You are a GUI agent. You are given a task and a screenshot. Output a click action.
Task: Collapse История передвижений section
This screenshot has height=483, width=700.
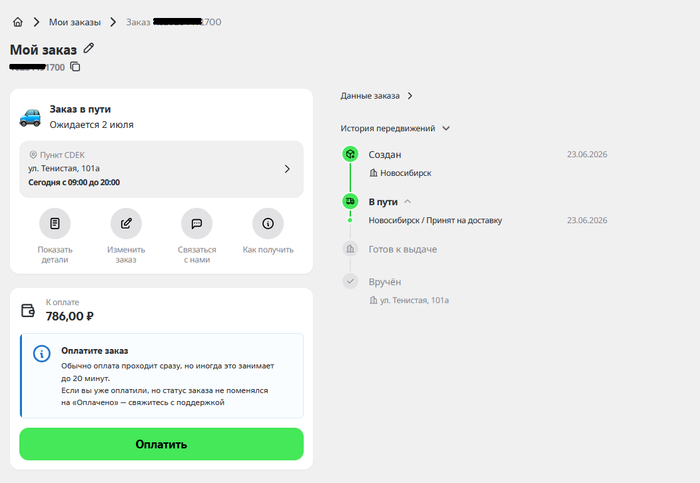(x=446, y=129)
